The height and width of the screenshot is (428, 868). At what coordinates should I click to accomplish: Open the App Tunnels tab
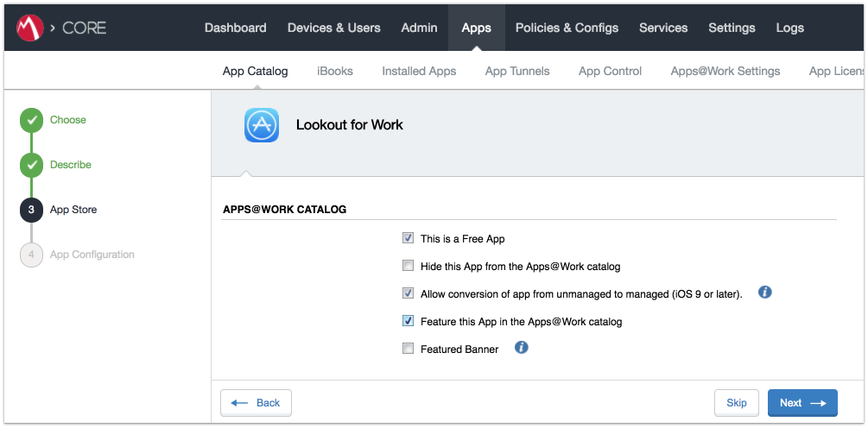[x=517, y=72]
